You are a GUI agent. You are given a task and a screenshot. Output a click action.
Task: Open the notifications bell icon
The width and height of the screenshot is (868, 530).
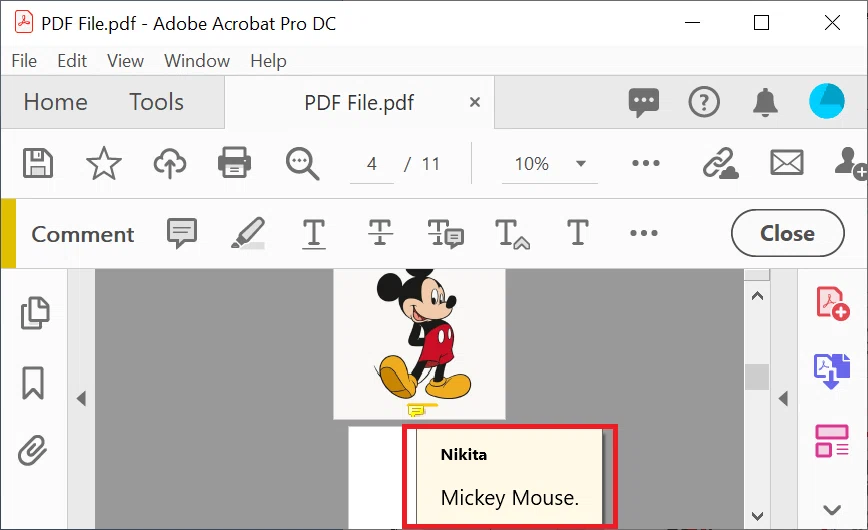point(765,102)
